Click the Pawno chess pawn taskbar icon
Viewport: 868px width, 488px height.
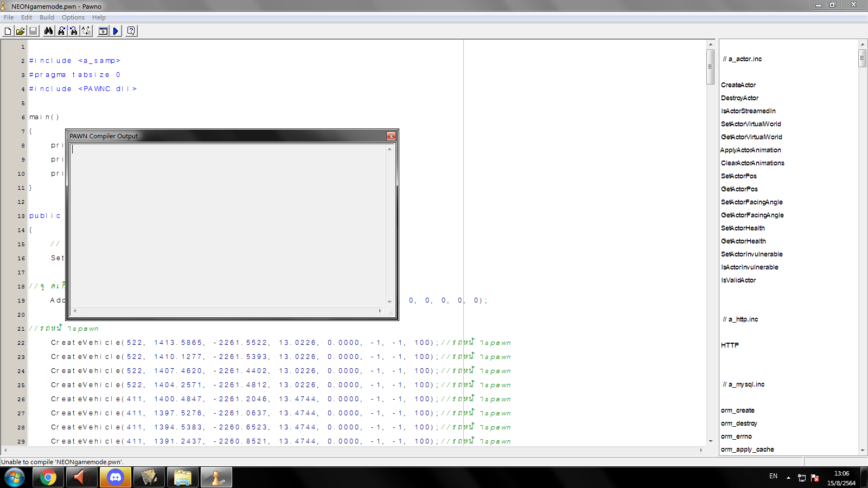click(216, 478)
